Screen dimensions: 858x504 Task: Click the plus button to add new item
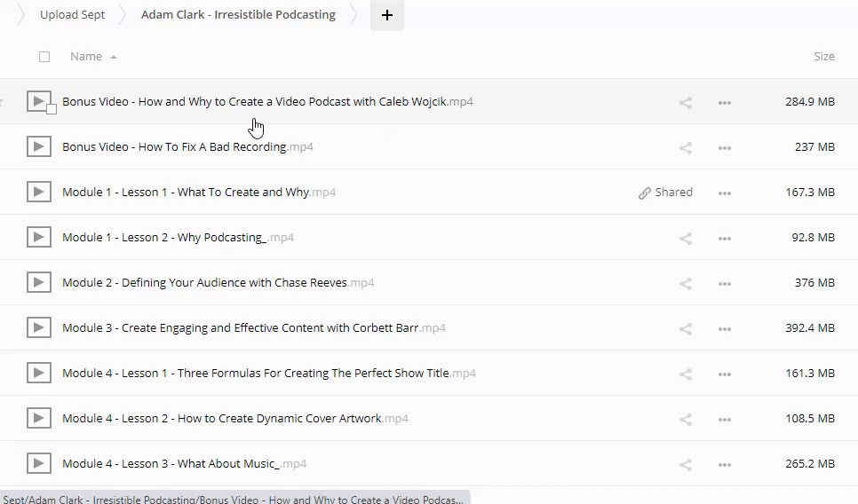click(x=386, y=15)
